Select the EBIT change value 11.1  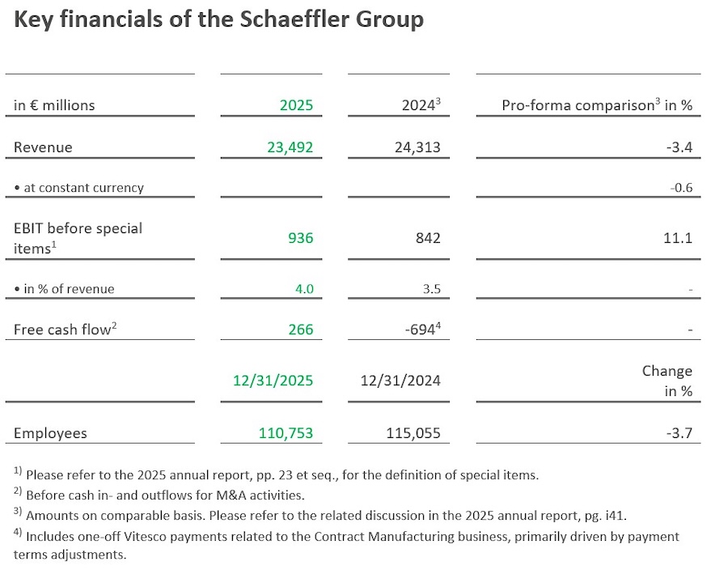(679, 238)
